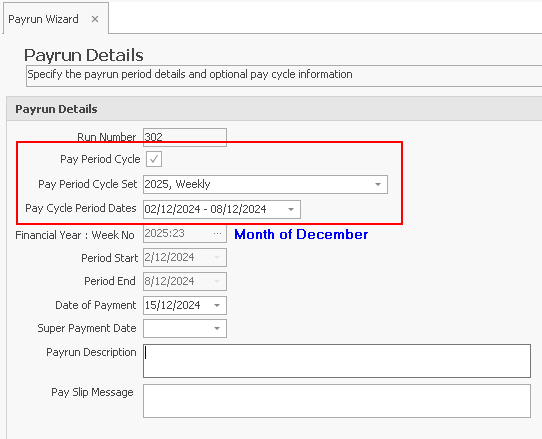This screenshot has width=542, height=439.
Task: Click into the Payrun Description text box
Action: click(337, 361)
